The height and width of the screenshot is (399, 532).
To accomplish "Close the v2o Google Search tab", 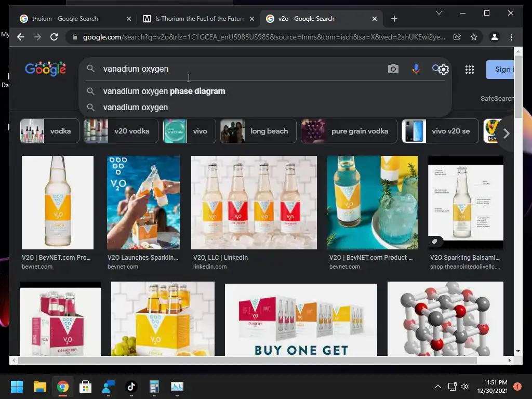I will 374,19.
